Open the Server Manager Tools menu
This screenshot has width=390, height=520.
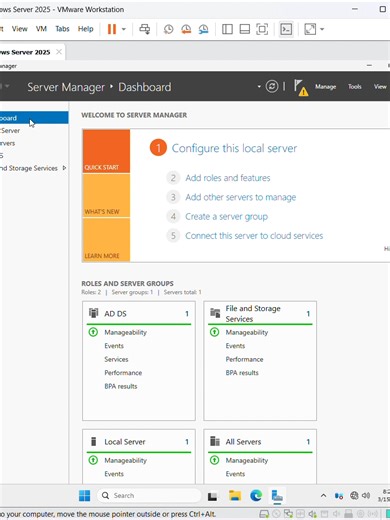355,87
